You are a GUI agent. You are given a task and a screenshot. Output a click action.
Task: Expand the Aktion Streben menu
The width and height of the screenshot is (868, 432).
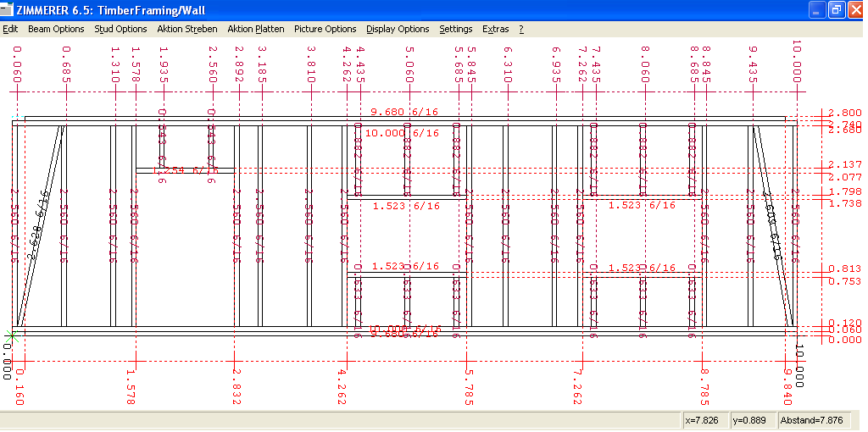point(186,29)
